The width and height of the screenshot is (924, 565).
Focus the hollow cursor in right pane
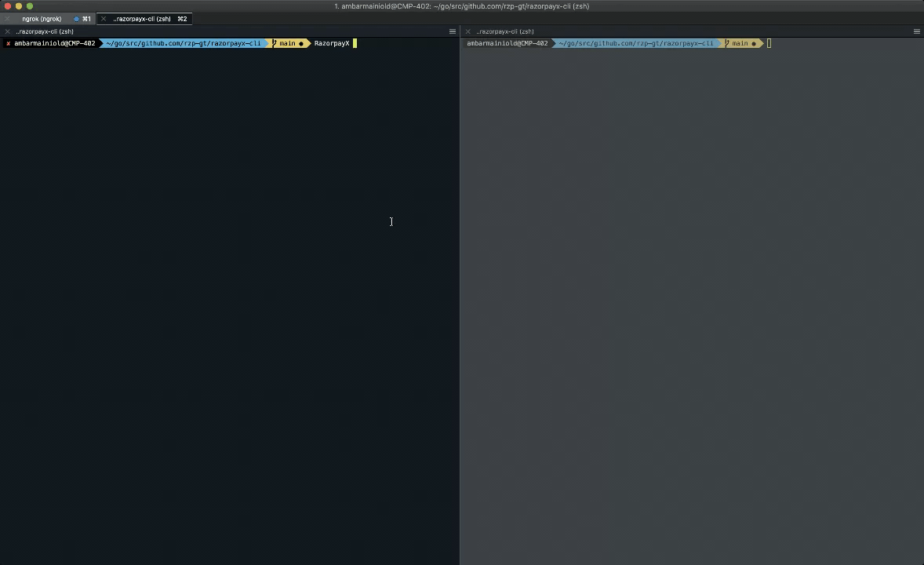769,43
